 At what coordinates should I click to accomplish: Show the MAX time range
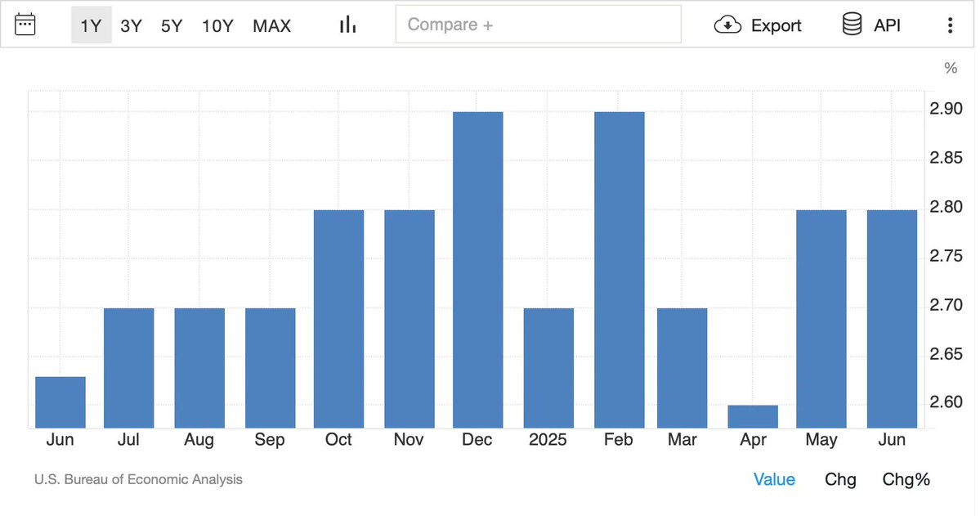[x=272, y=25]
